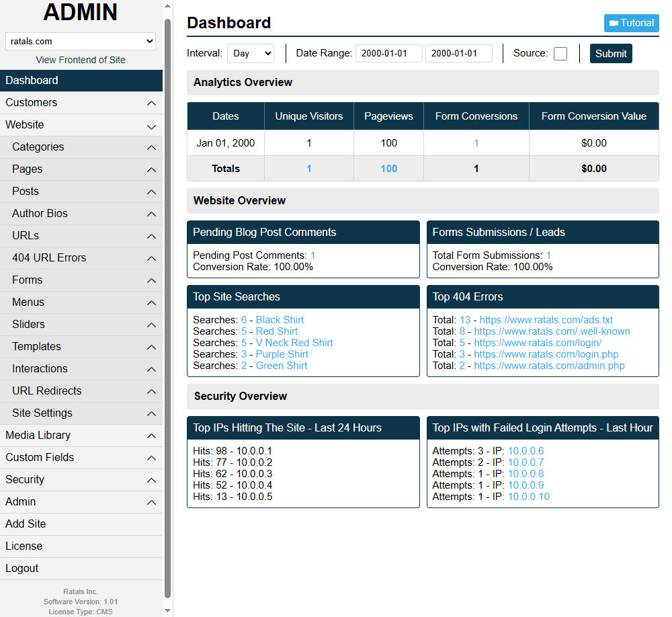
Task: Expand the Sliders chevron
Action: [151, 325]
